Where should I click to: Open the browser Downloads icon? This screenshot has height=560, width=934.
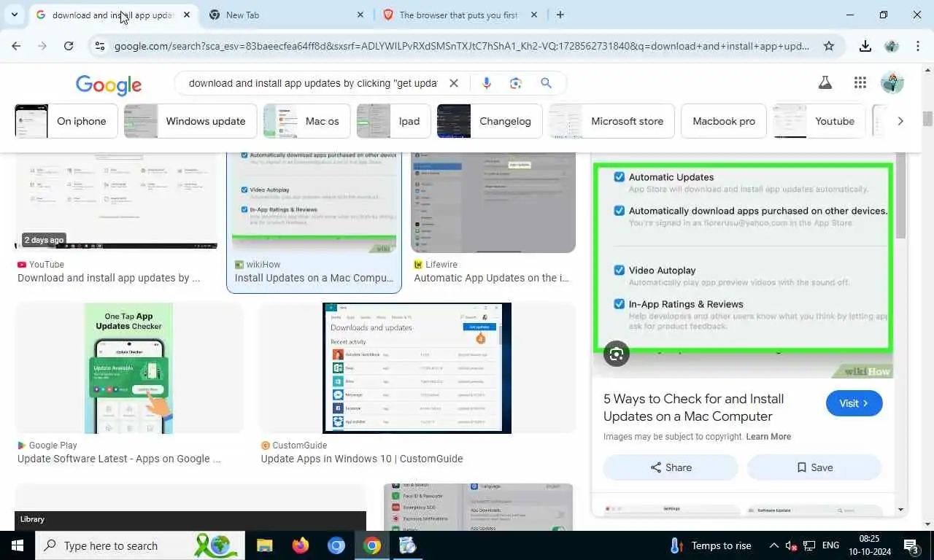[865, 46]
